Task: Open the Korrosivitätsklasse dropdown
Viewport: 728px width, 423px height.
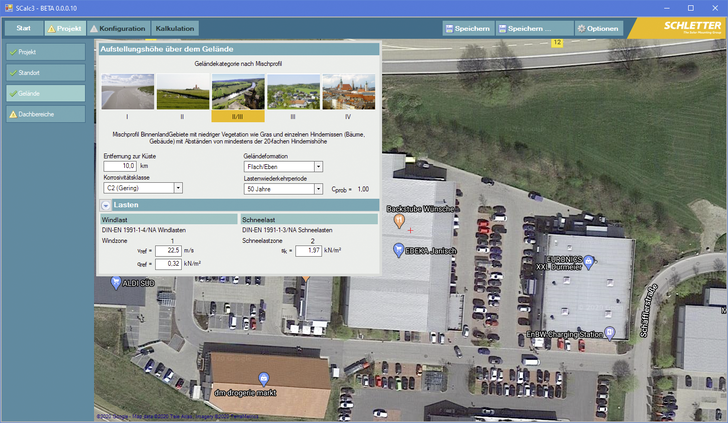Action: pos(178,188)
